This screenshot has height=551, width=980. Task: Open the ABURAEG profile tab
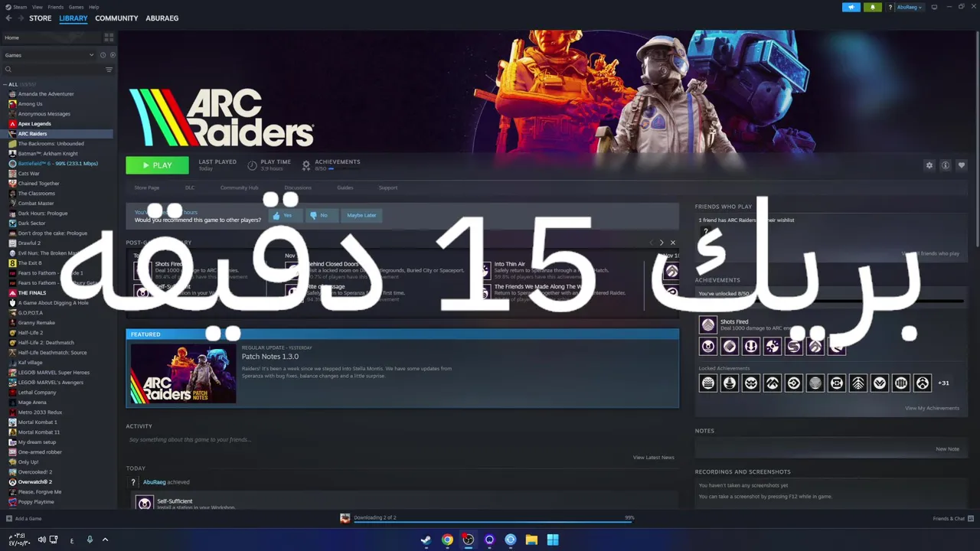[x=162, y=18]
